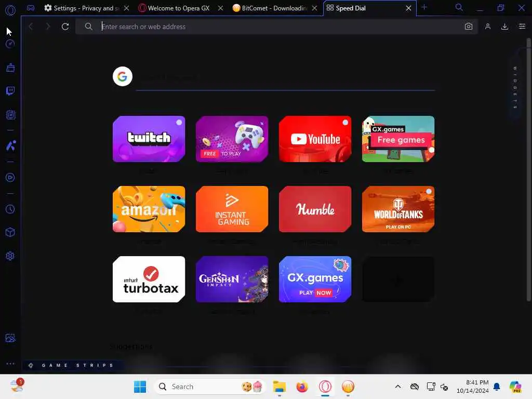The image size is (532, 399).
Task: Close the Speed Dial tab
Action: point(409,8)
